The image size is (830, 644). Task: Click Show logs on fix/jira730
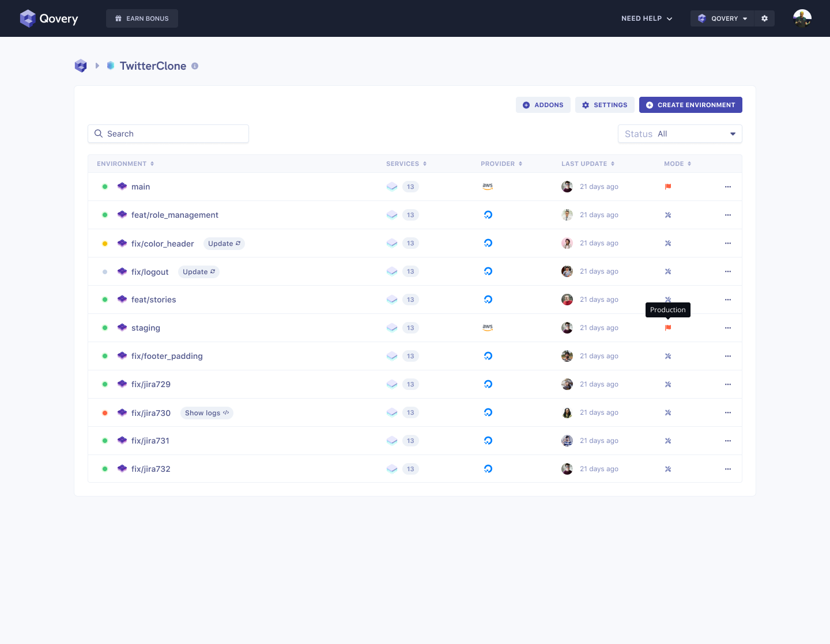tap(207, 413)
